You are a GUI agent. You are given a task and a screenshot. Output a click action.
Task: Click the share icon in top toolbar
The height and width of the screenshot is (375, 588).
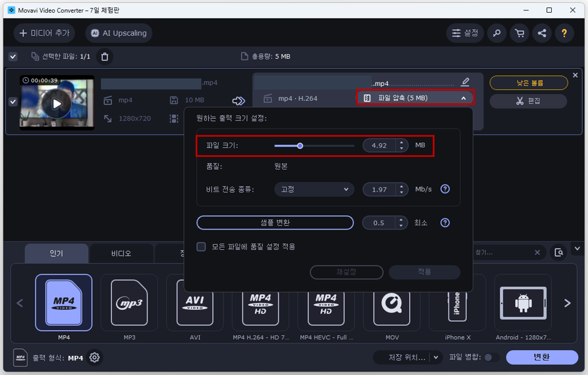(542, 33)
